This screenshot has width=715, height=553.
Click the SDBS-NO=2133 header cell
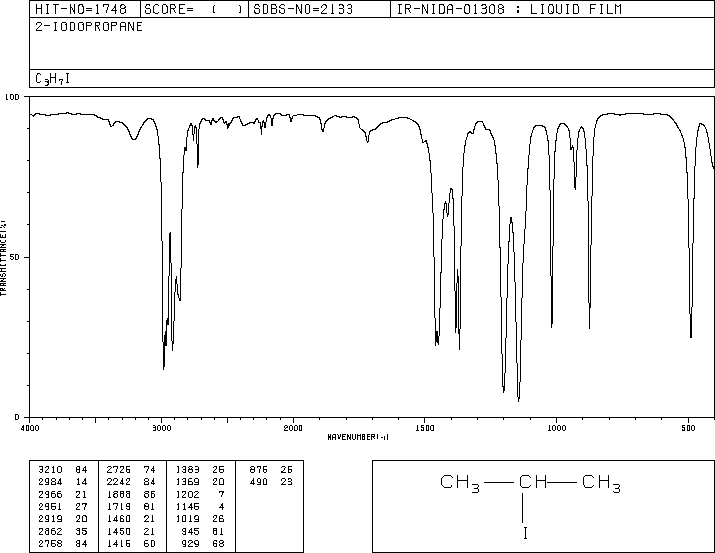tap(319, 9)
